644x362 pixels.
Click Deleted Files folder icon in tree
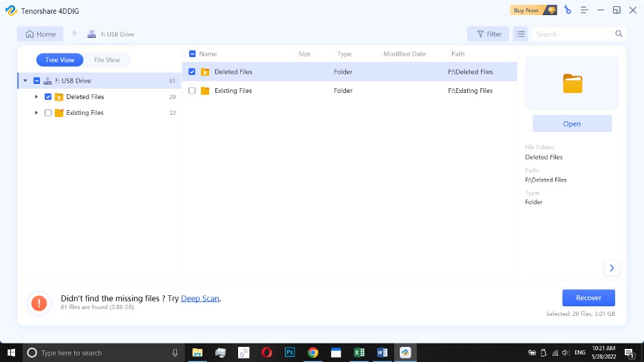click(x=59, y=97)
